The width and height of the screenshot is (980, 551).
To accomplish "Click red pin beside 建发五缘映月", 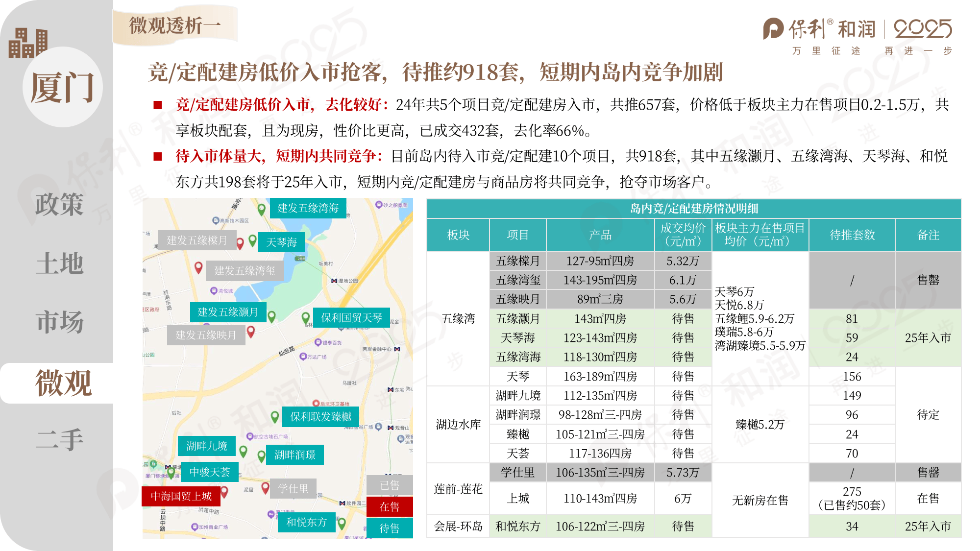I will (x=251, y=332).
